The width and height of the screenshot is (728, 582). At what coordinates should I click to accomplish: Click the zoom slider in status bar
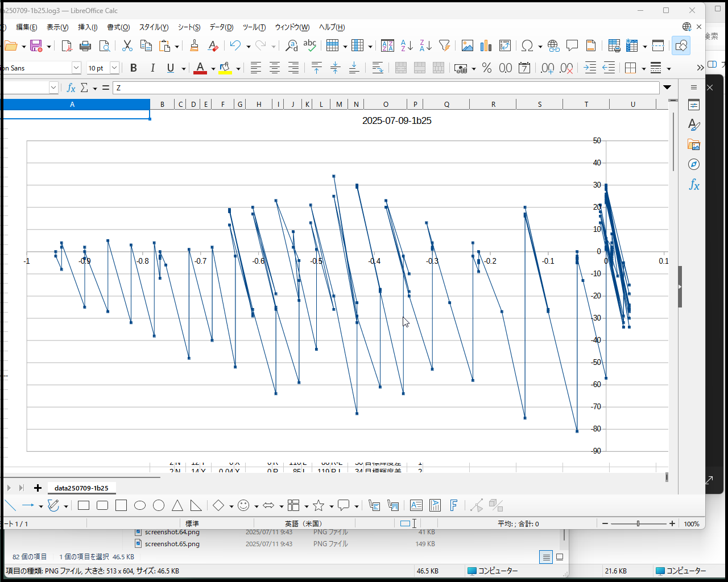click(x=638, y=524)
